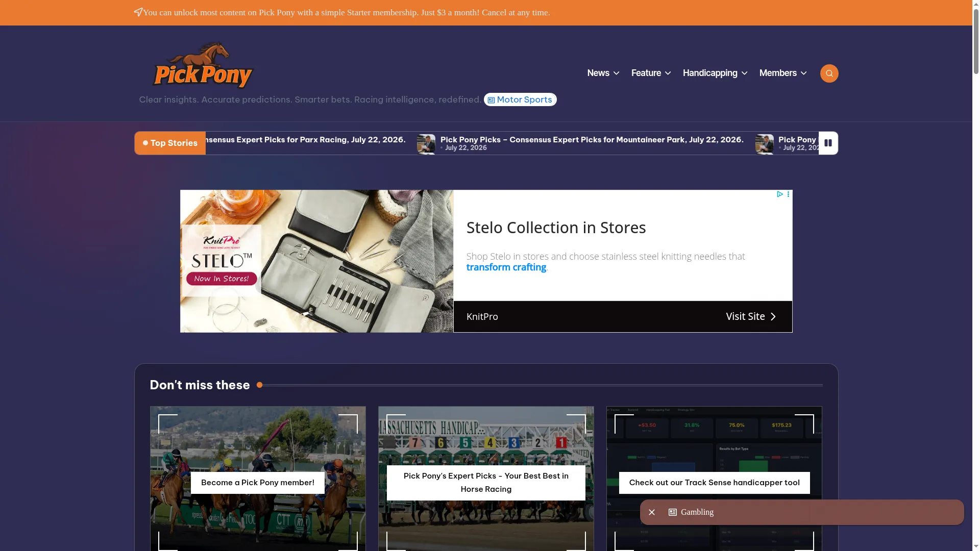Image resolution: width=980 pixels, height=551 pixels.
Task: Click the July 22, 2026 date under Mountaineer story
Action: click(x=465, y=148)
